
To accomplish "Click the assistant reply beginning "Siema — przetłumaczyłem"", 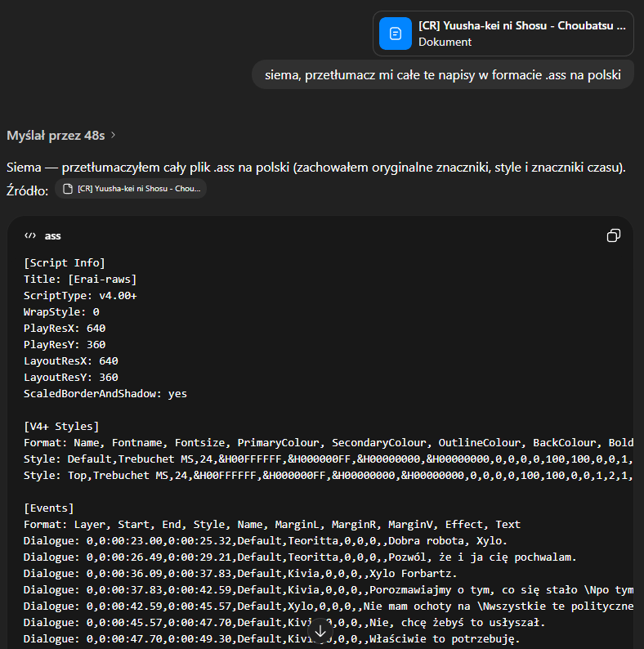I will (x=315, y=168).
